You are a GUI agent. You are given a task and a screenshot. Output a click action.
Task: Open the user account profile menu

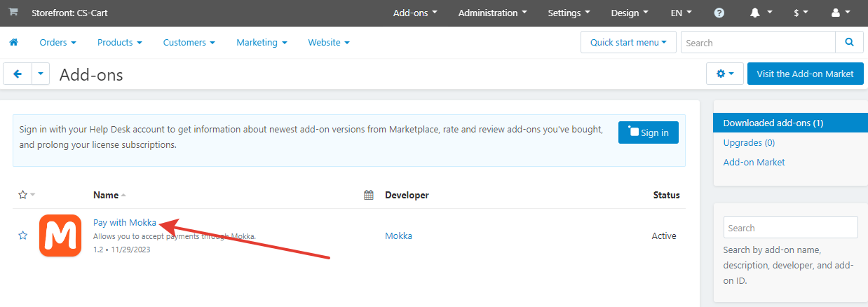[x=840, y=13]
